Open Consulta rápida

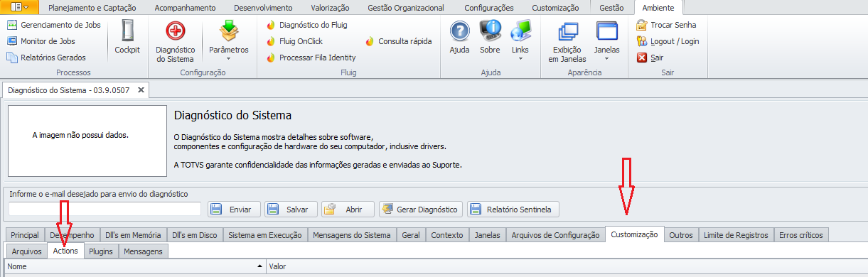tap(398, 41)
